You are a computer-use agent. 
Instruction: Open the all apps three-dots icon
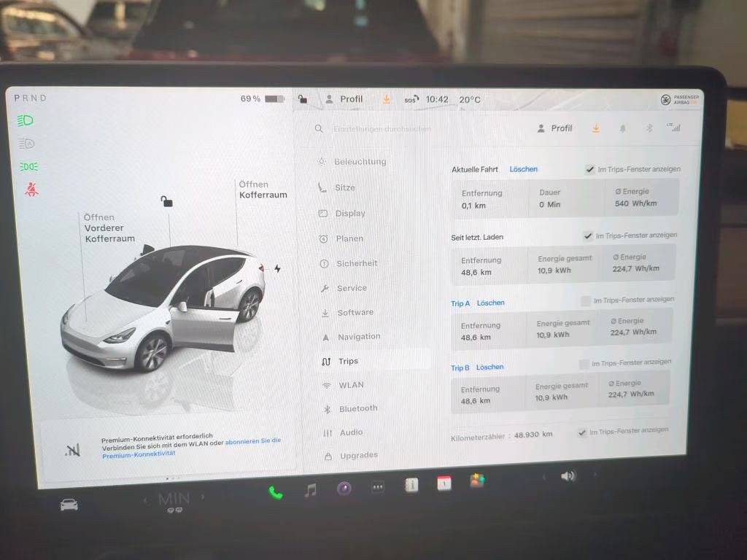[x=377, y=486]
